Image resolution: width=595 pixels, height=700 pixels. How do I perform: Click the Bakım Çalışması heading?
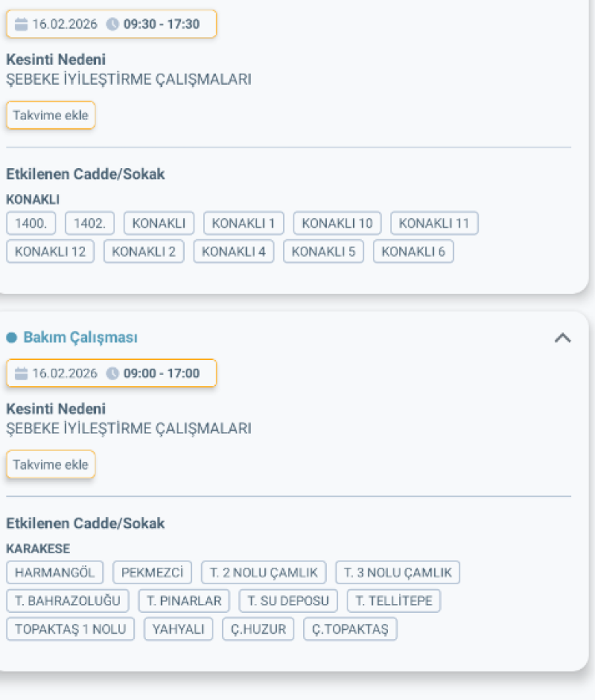click(80, 338)
